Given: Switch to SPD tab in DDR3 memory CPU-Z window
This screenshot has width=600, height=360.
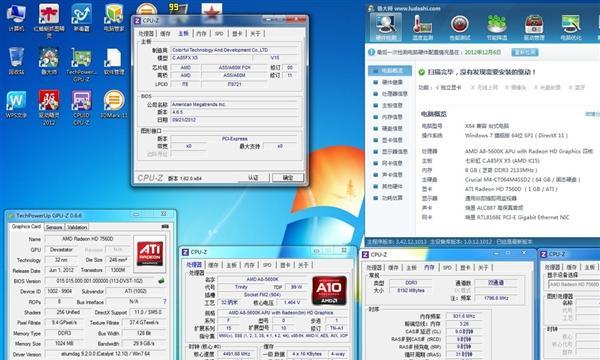Looking at the screenshot, I should pos(447,267).
